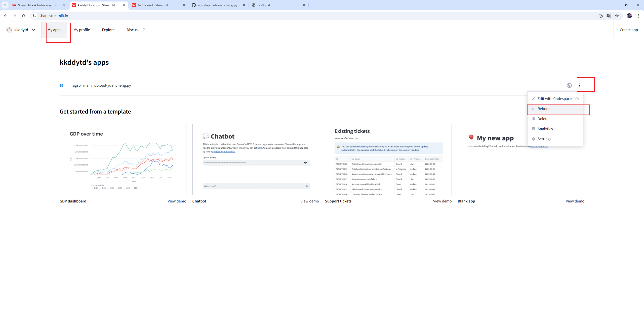The image size is (644, 314).
Task: View demo of the GDP dashboard template
Action: (x=177, y=201)
